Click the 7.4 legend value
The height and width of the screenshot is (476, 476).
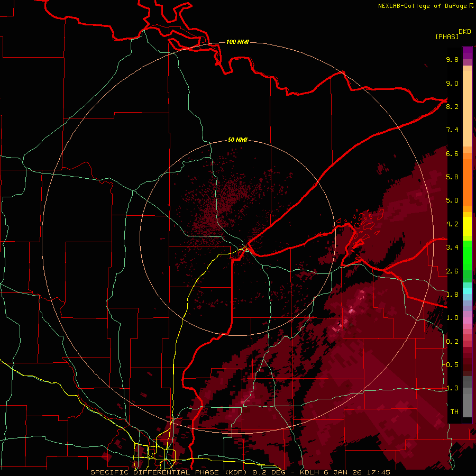[452, 130]
